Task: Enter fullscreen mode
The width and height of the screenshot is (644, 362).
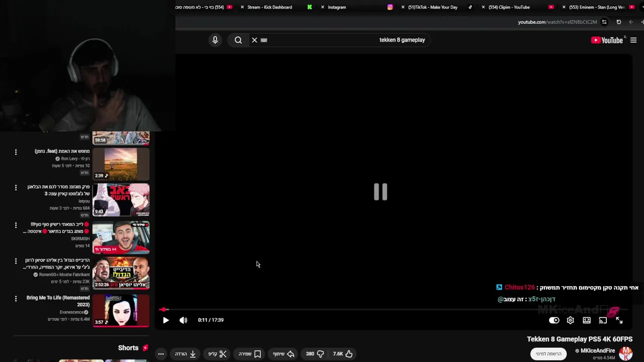Action: (x=619, y=320)
